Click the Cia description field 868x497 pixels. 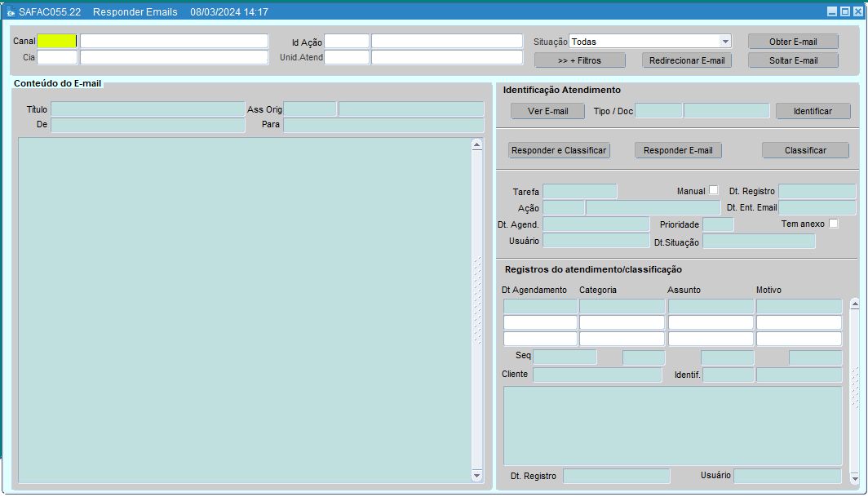(174, 57)
